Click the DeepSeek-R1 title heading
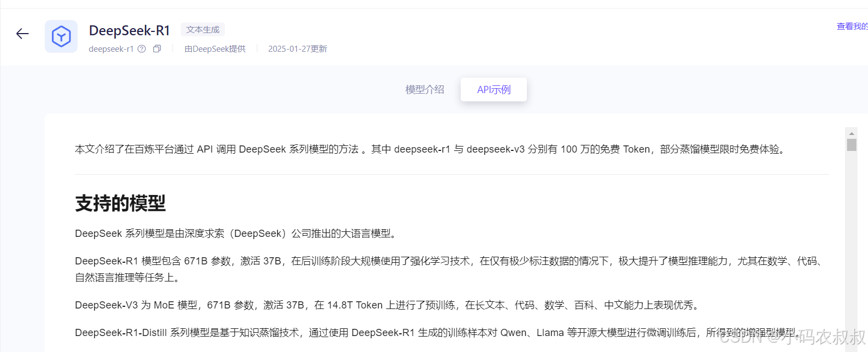This screenshot has height=352, width=868. tap(130, 30)
